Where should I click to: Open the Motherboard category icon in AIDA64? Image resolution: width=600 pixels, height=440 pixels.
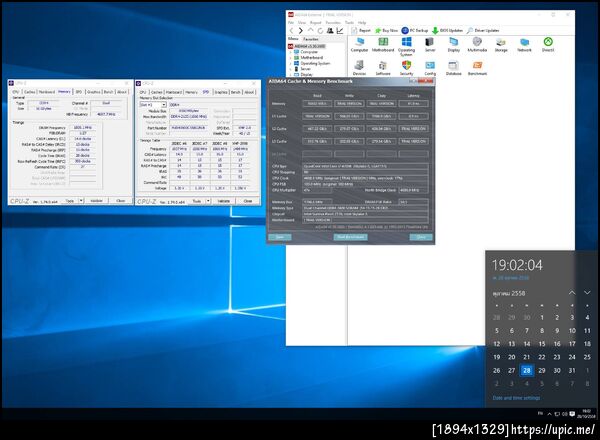tap(383, 44)
